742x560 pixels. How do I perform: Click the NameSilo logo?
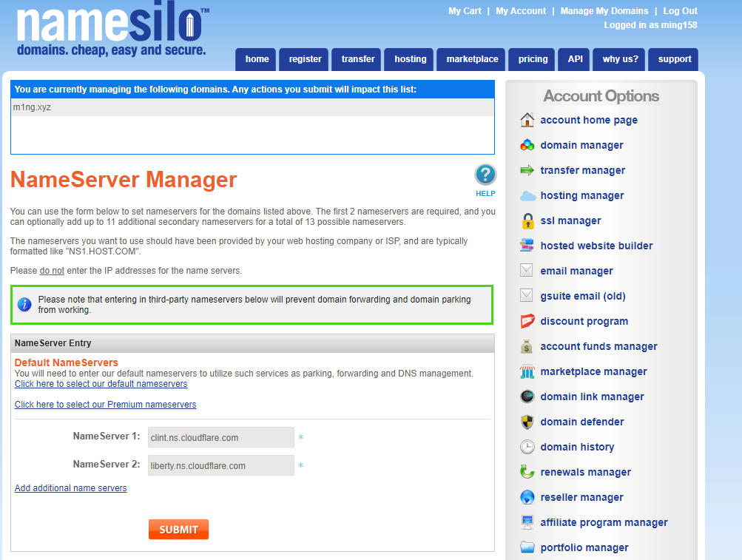(x=112, y=30)
